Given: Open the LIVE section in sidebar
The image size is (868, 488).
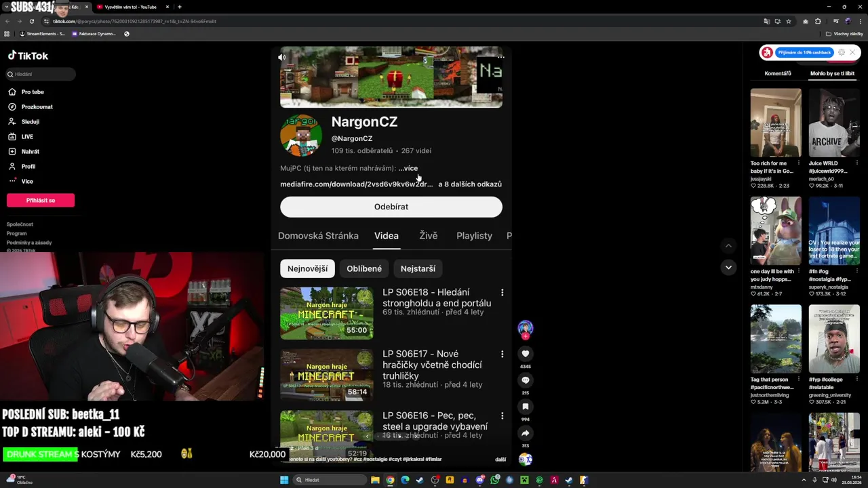Looking at the screenshot, I should point(22,137).
